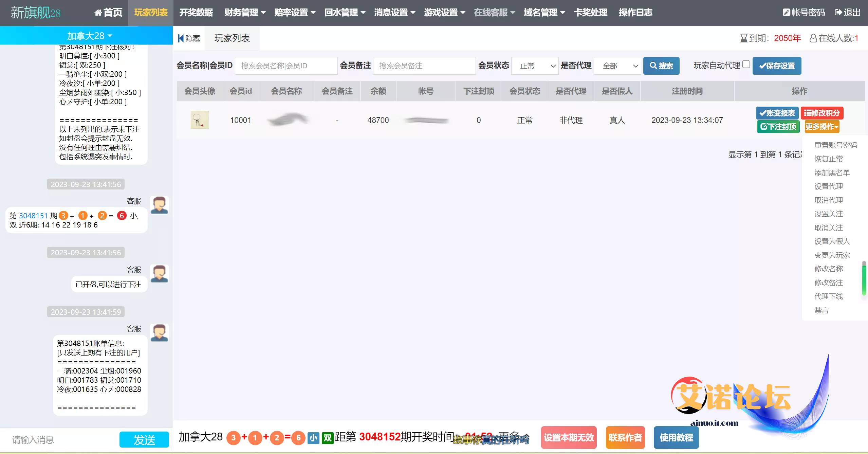Screen dimensions: 868x454
Task: Open the 会员状态 dropdown showing 正常
Action: click(535, 66)
